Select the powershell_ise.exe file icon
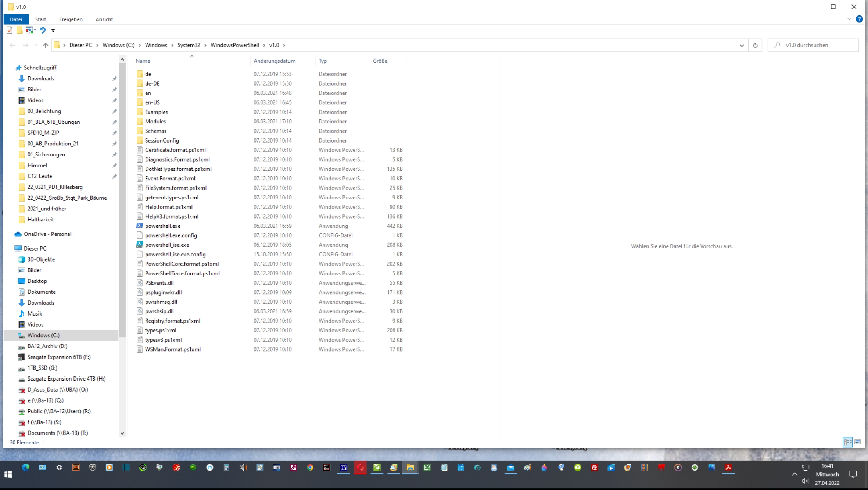 pyautogui.click(x=140, y=245)
